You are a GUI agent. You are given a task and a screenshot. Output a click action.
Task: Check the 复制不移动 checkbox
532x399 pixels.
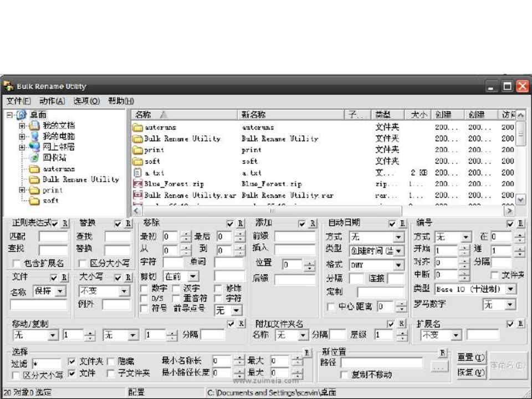tap(345, 375)
